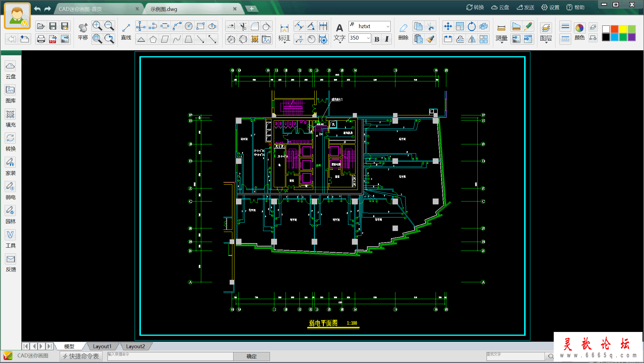Select the Move arrows tool
Viewport: 644px width, 363px height.
[448, 26]
